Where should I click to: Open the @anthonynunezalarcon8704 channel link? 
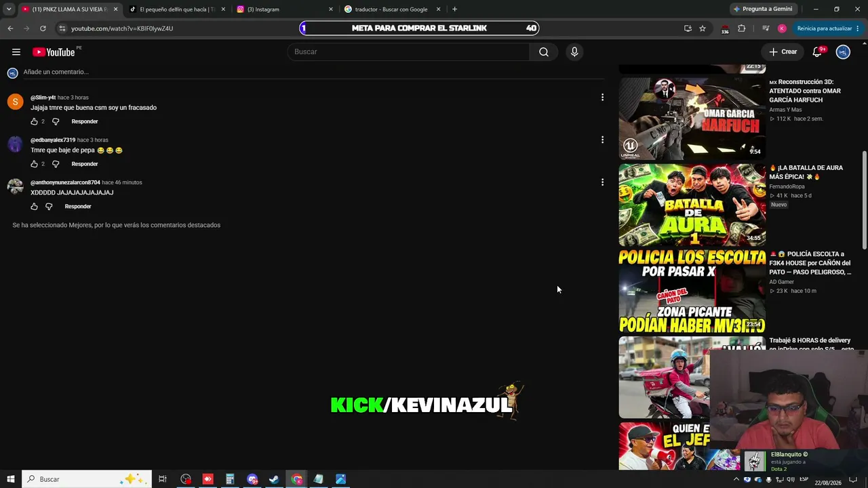tap(65, 182)
